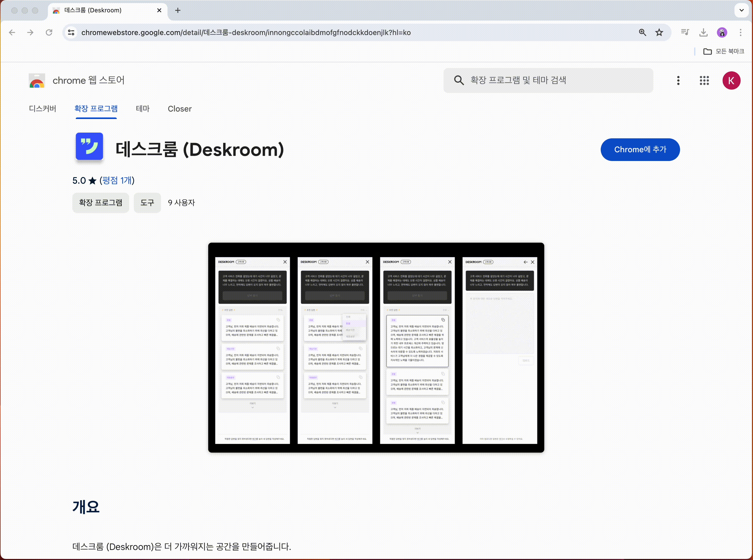Open the Deskroom screenshot preview image
753x560 pixels.
pyautogui.click(x=376, y=347)
